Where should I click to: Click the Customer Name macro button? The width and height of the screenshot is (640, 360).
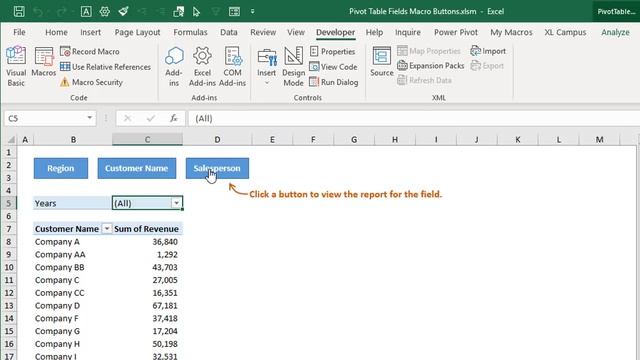[137, 168]
